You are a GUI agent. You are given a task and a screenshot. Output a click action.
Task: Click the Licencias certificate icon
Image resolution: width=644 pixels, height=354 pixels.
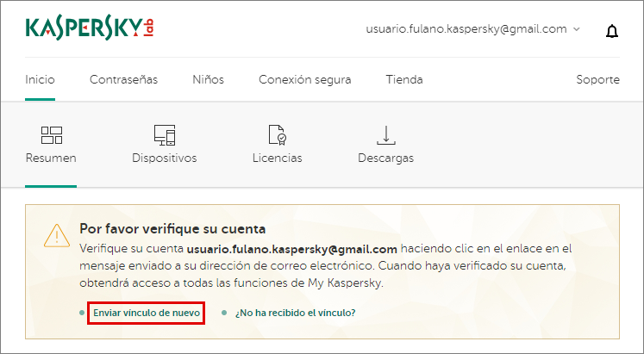[x=278, y=135]
